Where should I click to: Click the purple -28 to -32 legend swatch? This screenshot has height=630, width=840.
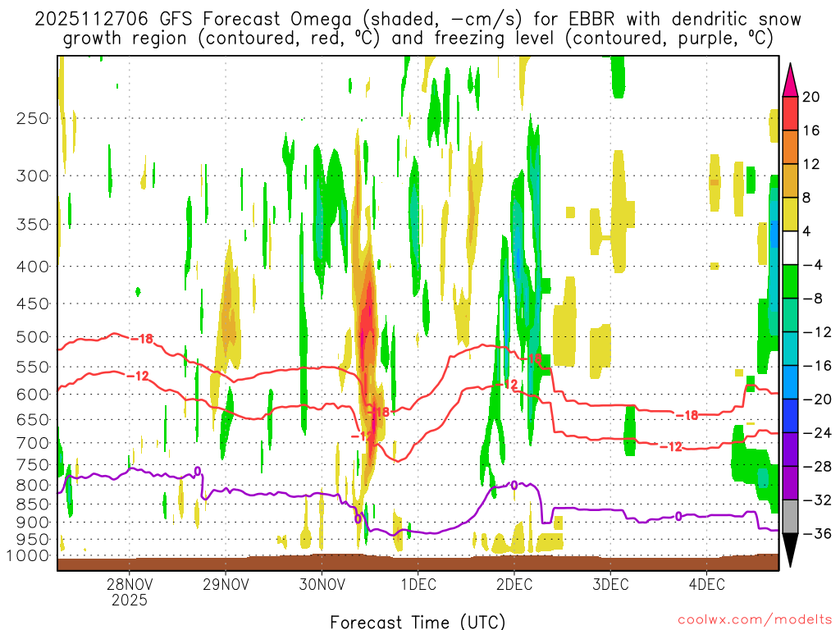click(x=790, y=483)
